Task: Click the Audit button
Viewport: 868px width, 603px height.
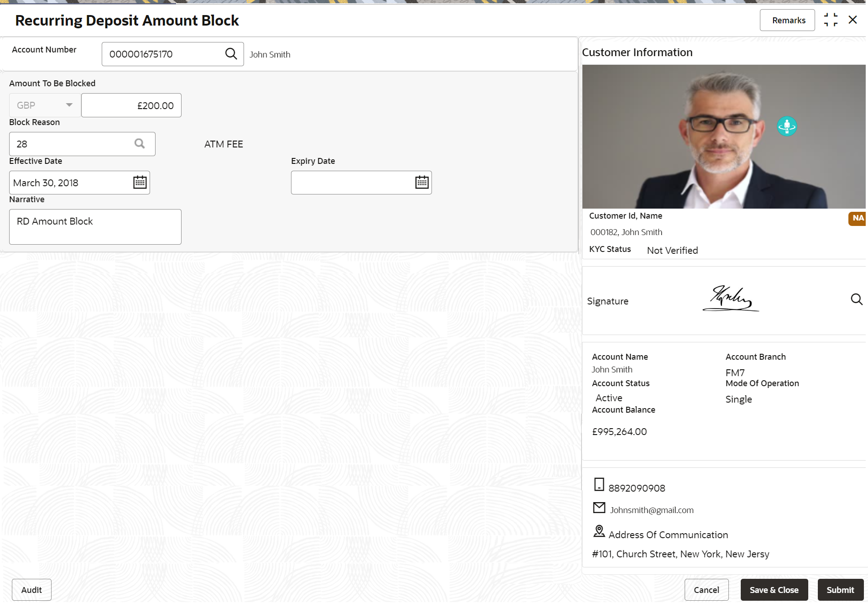Action: [31, 590]
